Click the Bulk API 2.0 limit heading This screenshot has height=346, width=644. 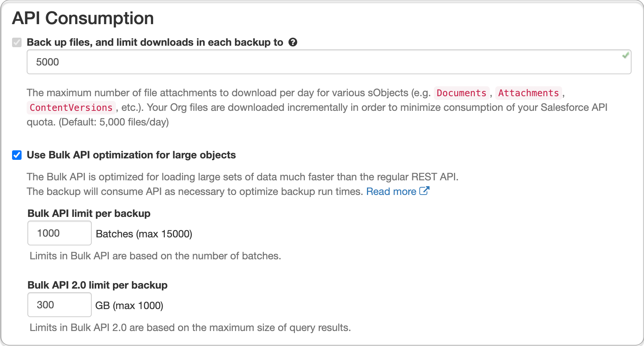98,285
